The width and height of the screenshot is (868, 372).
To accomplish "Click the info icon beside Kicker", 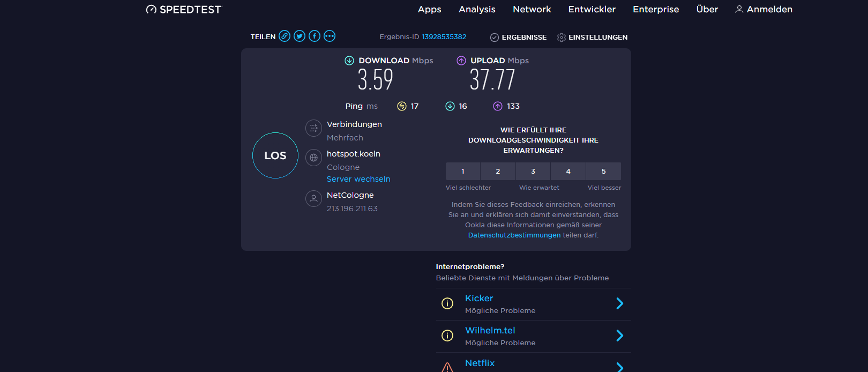I will coord(447,303).
